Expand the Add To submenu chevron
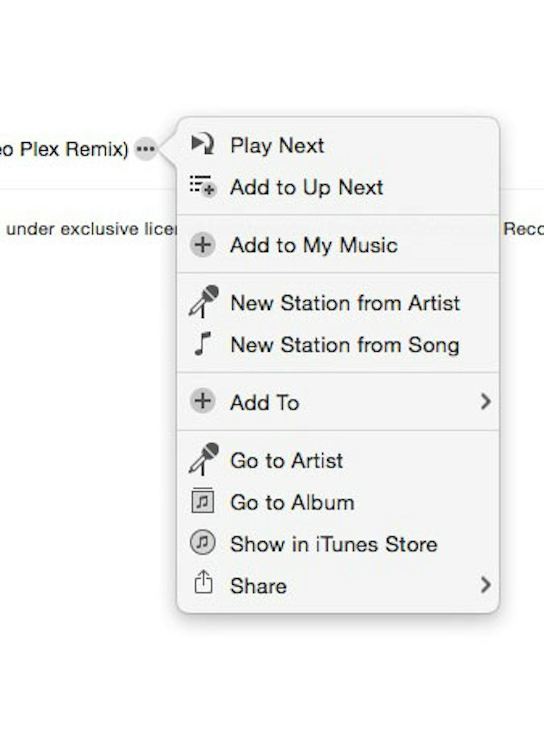The height and width of the screenshot is (756, 544). point(485,401)
